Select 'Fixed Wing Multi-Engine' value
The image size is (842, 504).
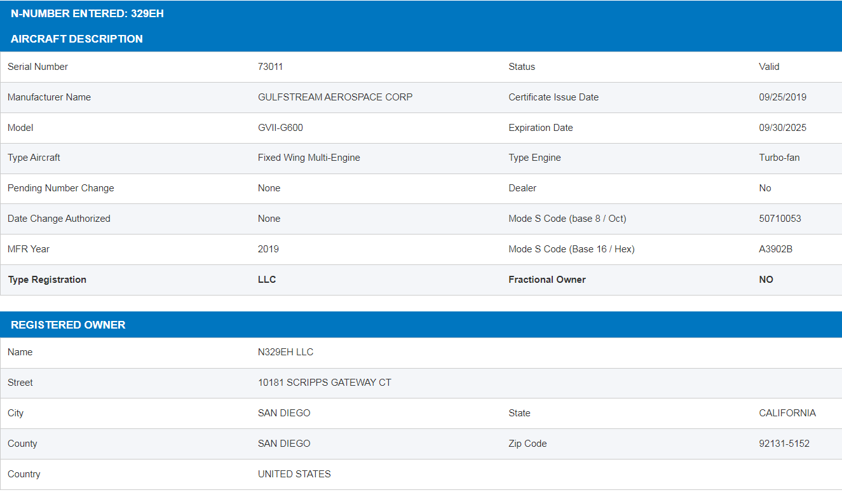click(x=309, y=158)
